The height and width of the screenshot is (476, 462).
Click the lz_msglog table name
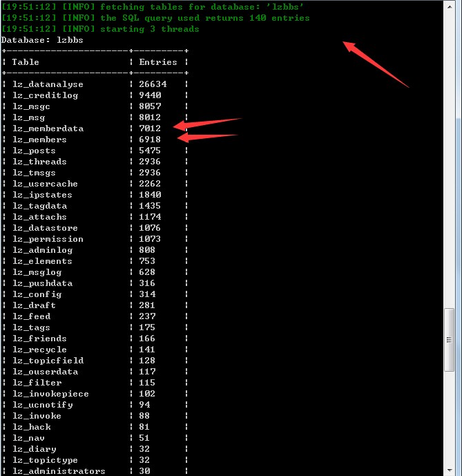point(37,272)
